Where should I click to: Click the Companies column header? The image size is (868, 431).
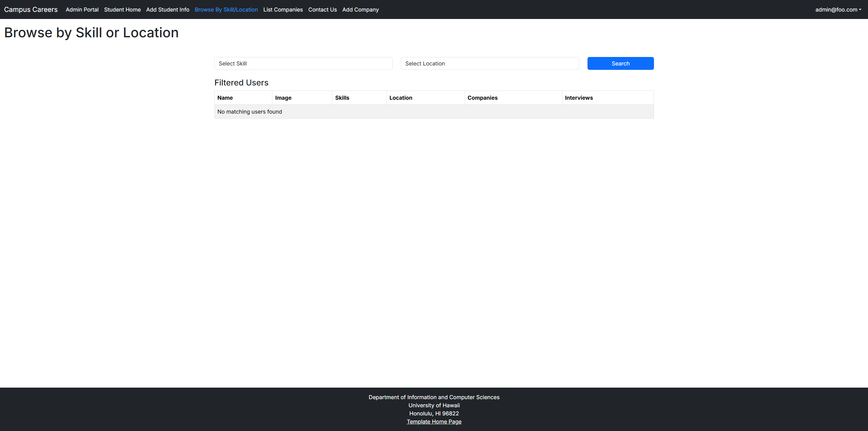point(482,98)
